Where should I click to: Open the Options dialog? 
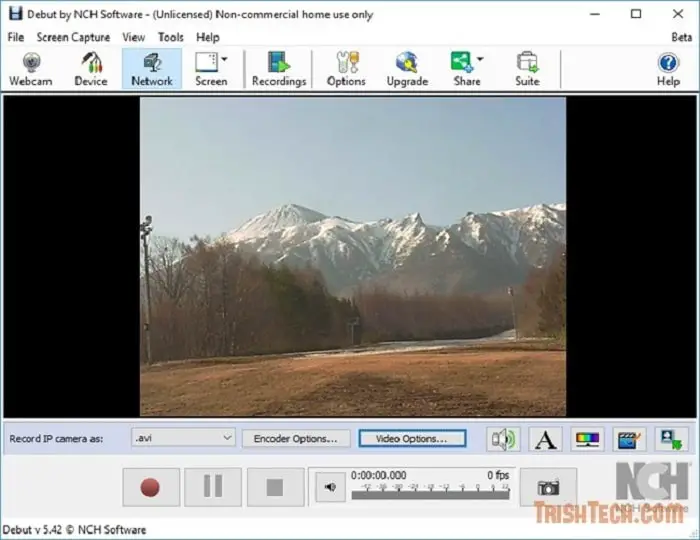tap(346, 69)
